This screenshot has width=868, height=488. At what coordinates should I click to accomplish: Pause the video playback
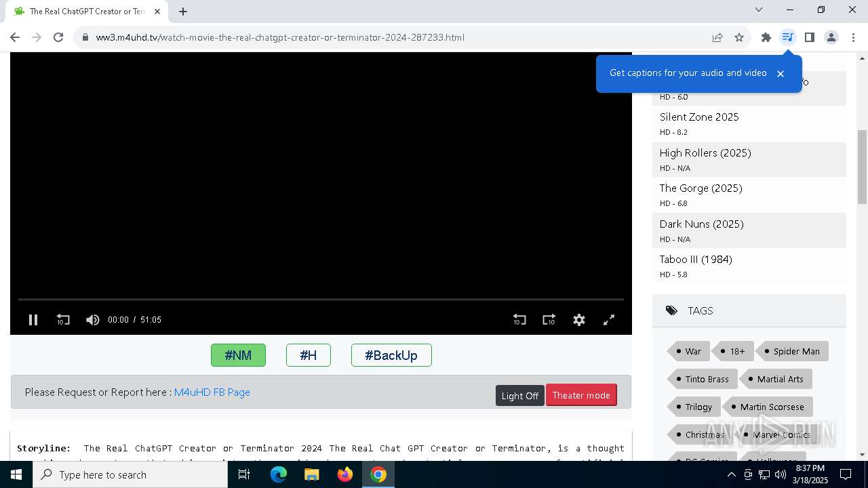coord(33,320)
